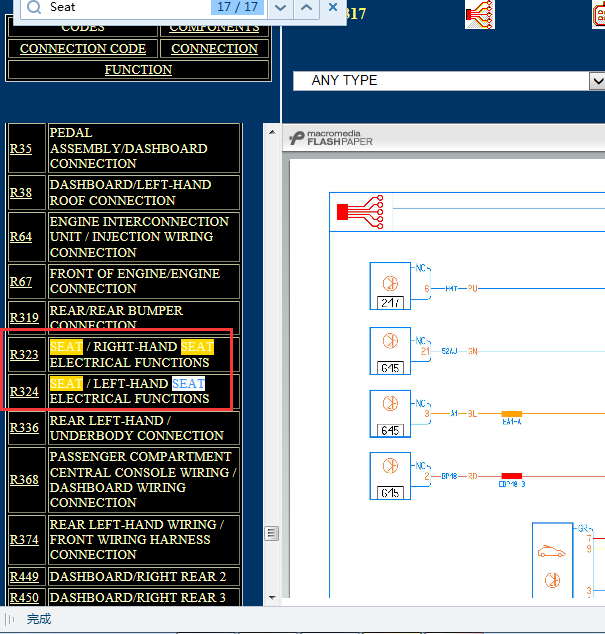Click PEDAL ASSEMBLY/DASHBOARD CONNECTION text
Image resolution: width=605 pixels, height=634 pixels.
[x=129, y=148]
